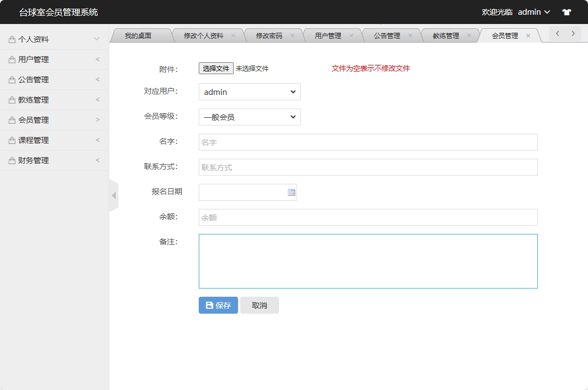
Task: Collapse the sidebar using the edge arrow
Action: click(114, 195)
